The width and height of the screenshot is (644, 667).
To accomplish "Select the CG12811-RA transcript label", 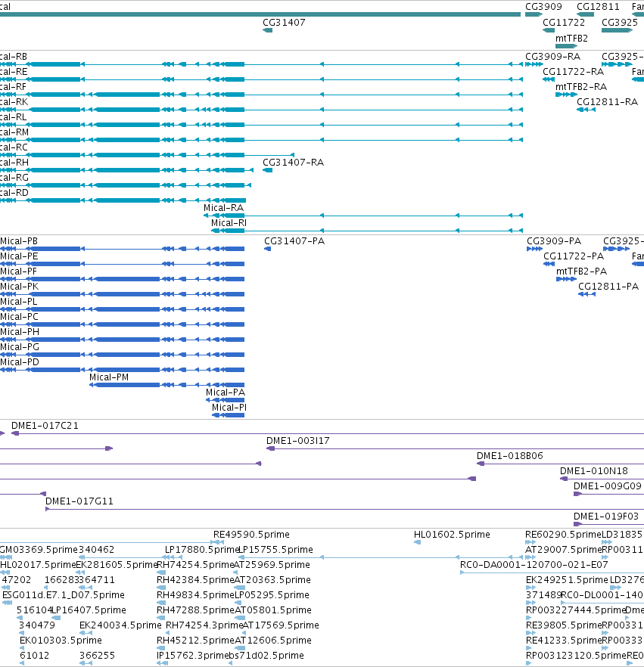I will pyautogui.click(x=608, y=101).
